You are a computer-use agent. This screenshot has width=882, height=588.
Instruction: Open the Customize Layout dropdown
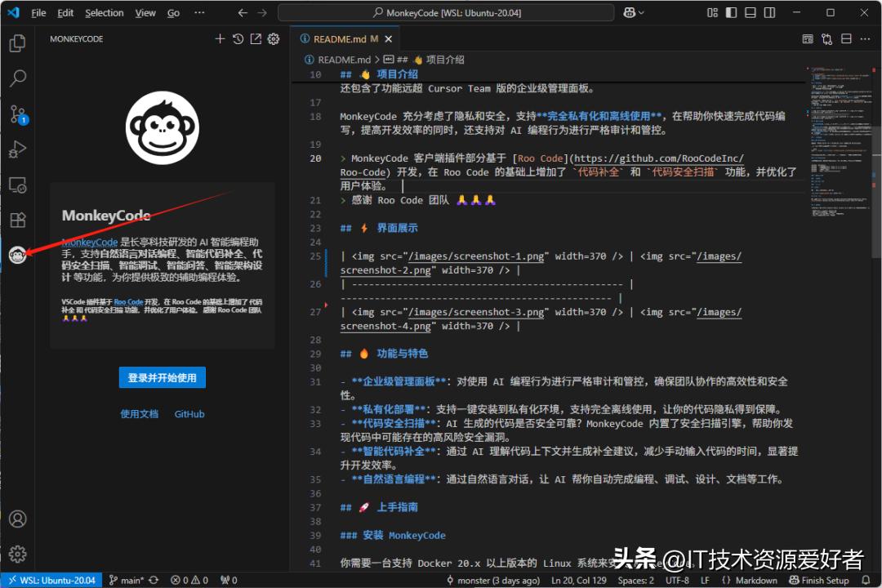coord(711,12)
